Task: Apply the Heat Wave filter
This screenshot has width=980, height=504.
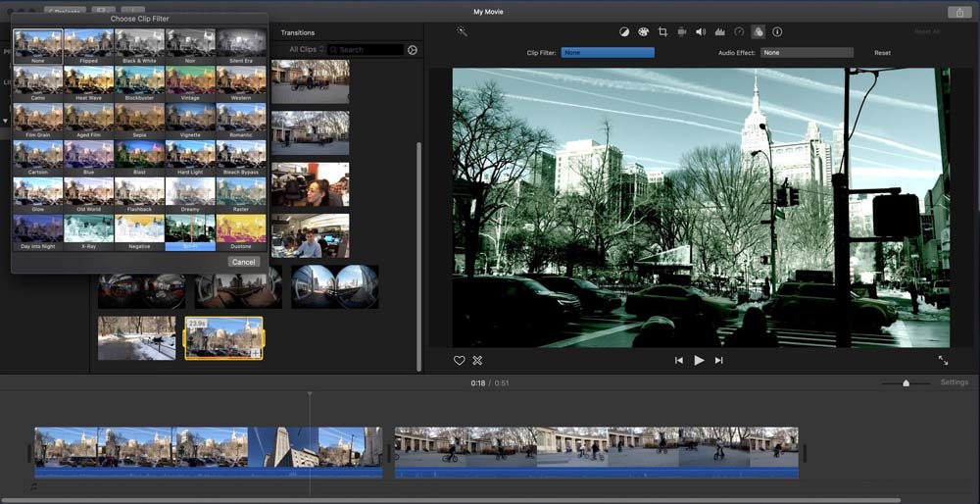Action: pyautogui.click(x=89, y=83)
